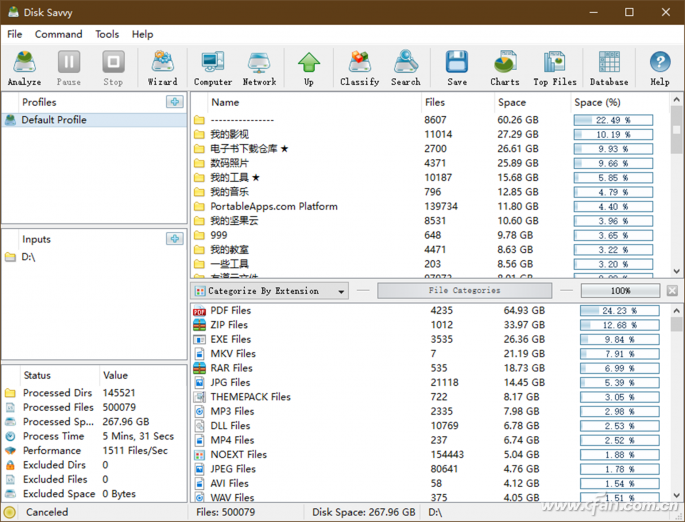Click the NOEXT Files type icon
This screenshot has width=685, height=522.
199,455
